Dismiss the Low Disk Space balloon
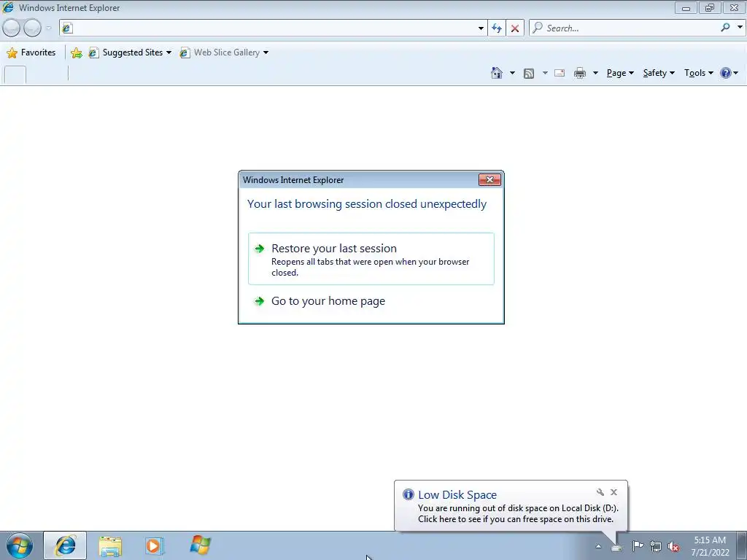Screen dimensions: 747x560 (x=614, y=492)
